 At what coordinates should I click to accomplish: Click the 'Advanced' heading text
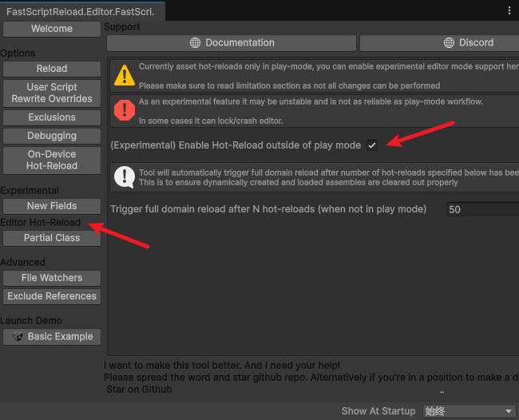(x=22, y=263)
